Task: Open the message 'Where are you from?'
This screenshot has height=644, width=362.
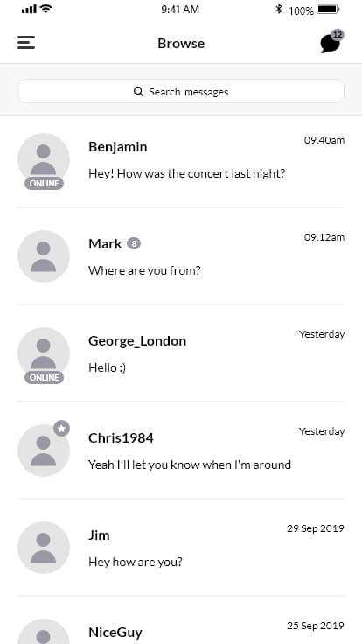Action: click(x=144, y=270)
